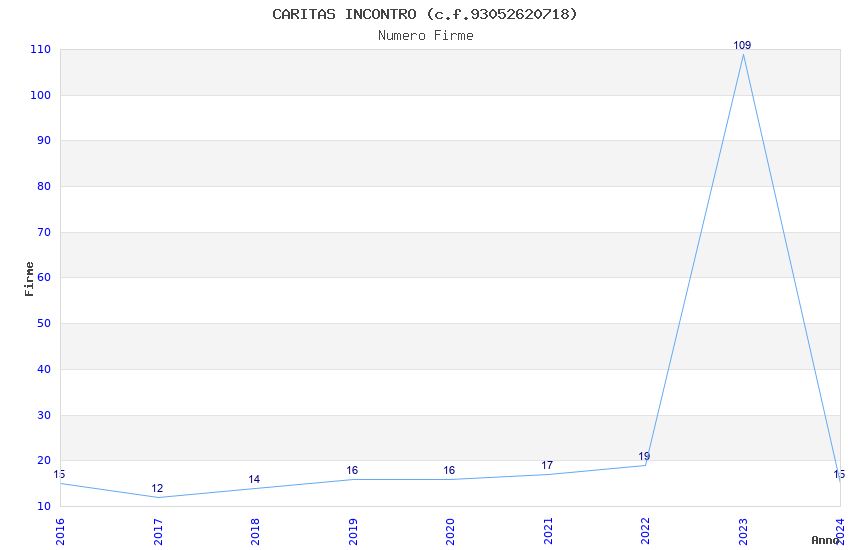Click data label 17 above 2021
This screenshot has width=850, height=550.
pyautogui.click(x=547, y=465)
